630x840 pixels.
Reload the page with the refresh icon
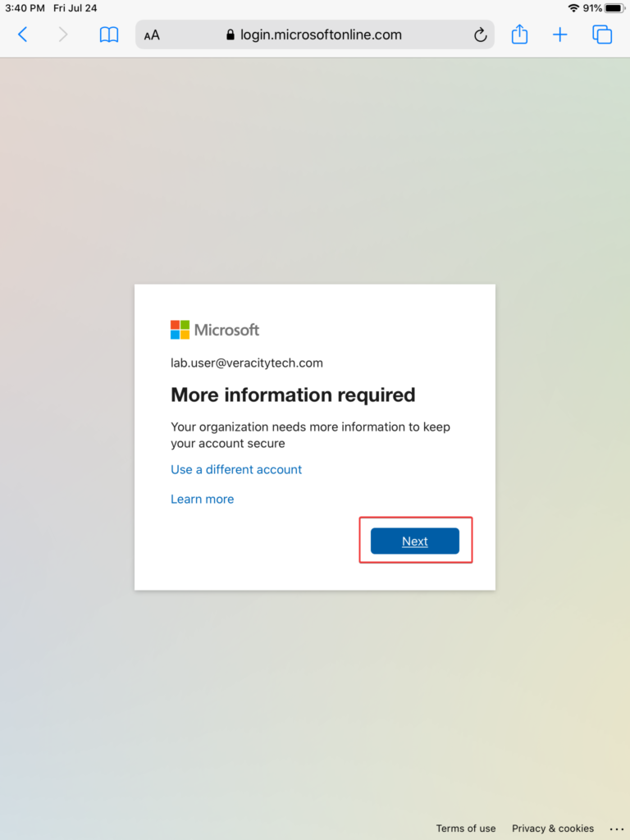click(481, 34)
